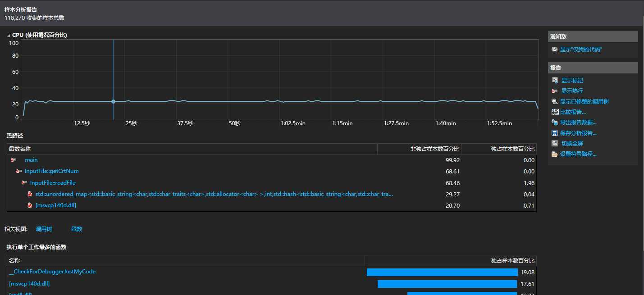
Task: Open the 导出报告数据... link
Action: pos(579,123)
